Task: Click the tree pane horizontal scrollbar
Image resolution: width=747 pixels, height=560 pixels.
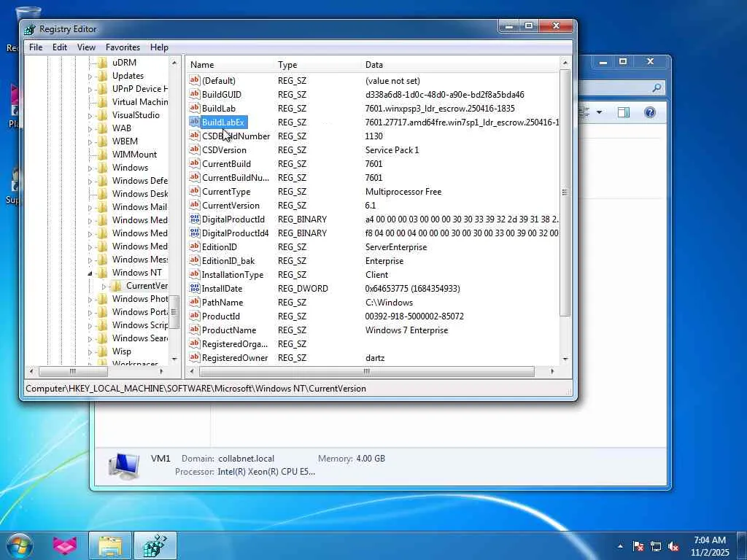Action: (x=73, y=371)
